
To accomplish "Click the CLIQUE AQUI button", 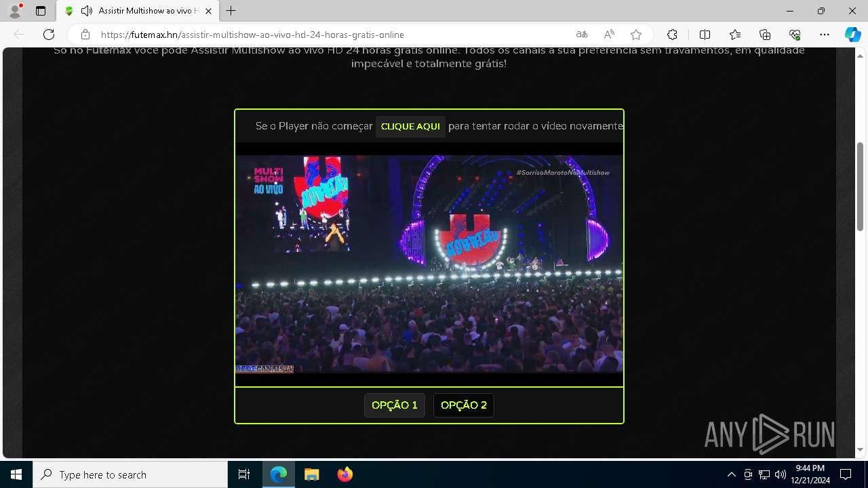I will tap(410, 127).
